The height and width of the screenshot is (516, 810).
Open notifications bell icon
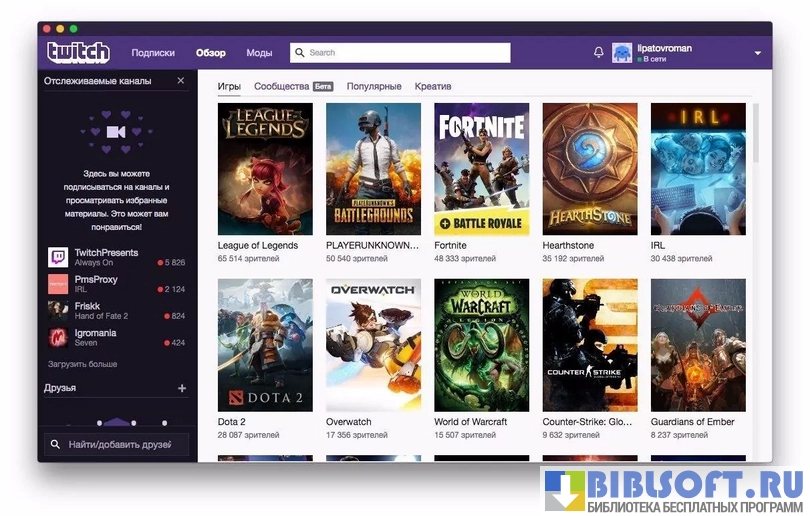point(599,52)
